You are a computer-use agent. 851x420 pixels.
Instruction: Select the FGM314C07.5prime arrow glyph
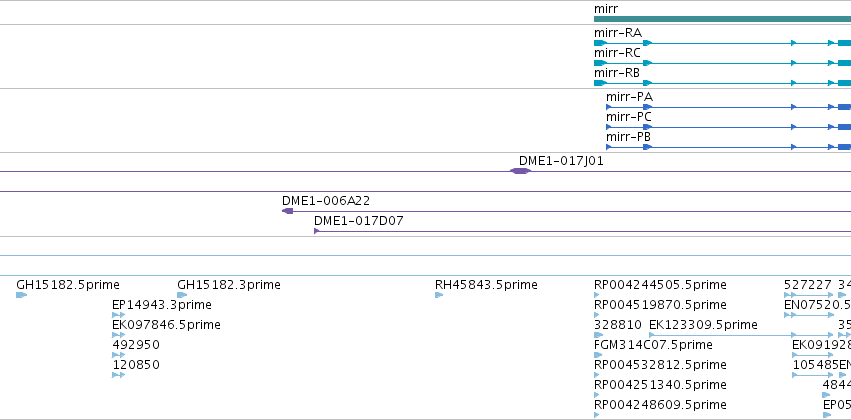(599, 355)
